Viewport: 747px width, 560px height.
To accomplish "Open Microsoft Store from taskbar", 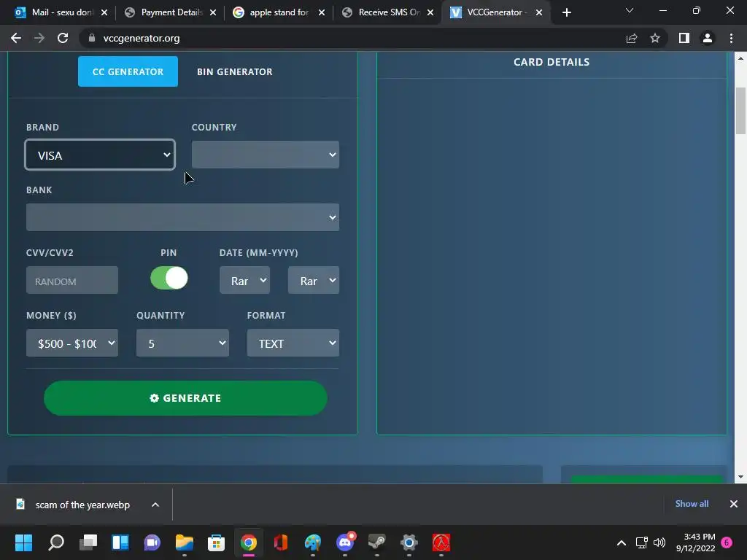I will tap(216, 542).
